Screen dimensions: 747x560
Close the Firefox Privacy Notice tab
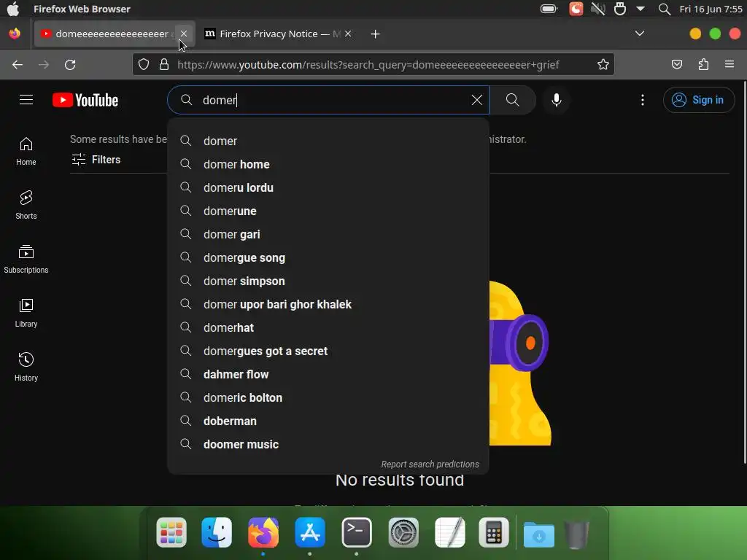click(x=348, y=34)
